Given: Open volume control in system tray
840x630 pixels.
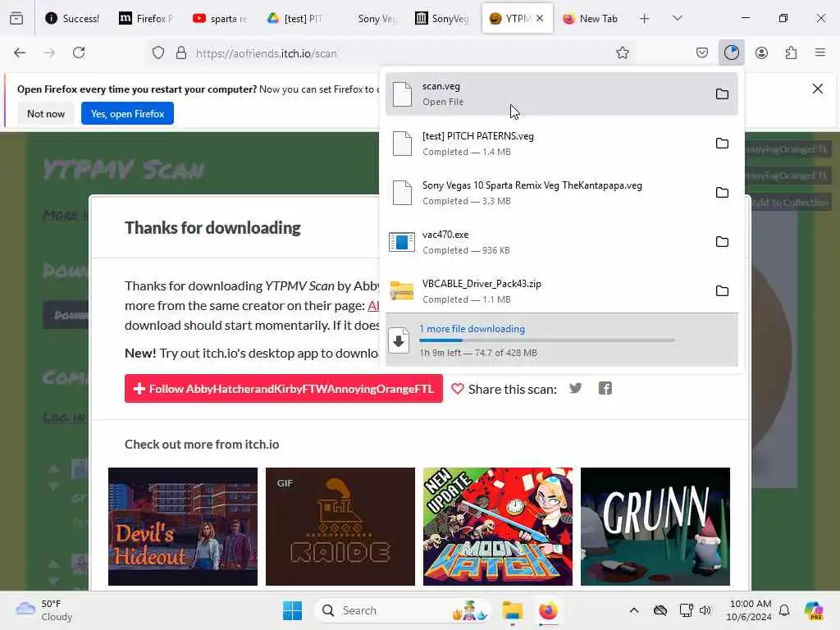Looking at the screenshot, I should [x=705, y=610].
